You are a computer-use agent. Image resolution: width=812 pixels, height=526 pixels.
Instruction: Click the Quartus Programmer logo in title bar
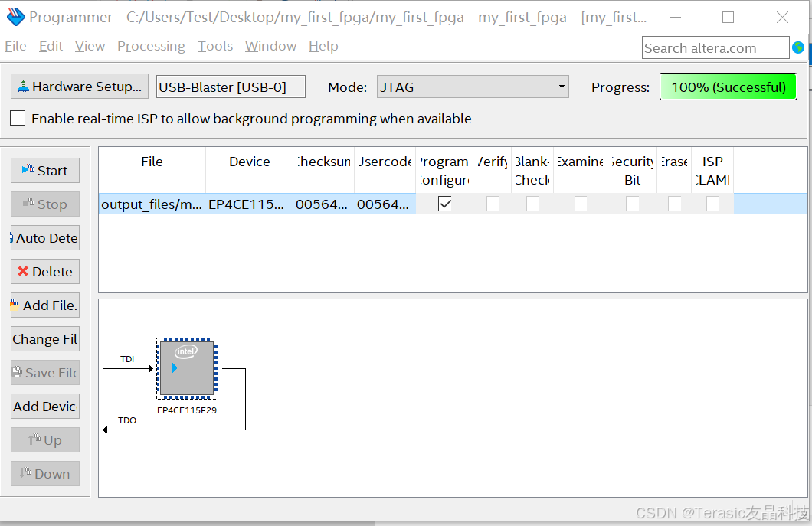(15, 17)
